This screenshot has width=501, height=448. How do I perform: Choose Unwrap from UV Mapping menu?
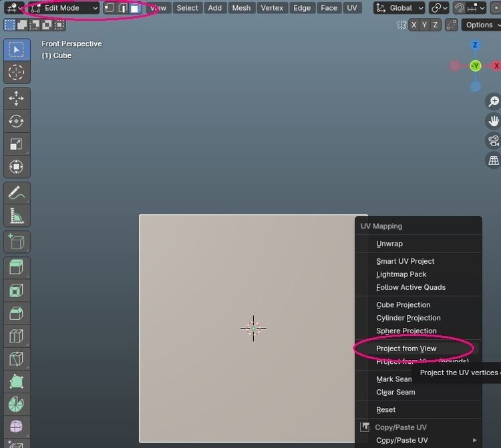(418, 244)
